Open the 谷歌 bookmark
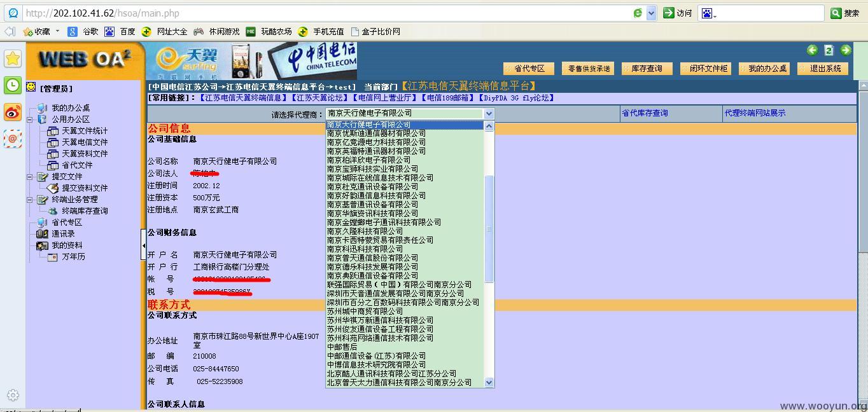 tap(83, 31)
